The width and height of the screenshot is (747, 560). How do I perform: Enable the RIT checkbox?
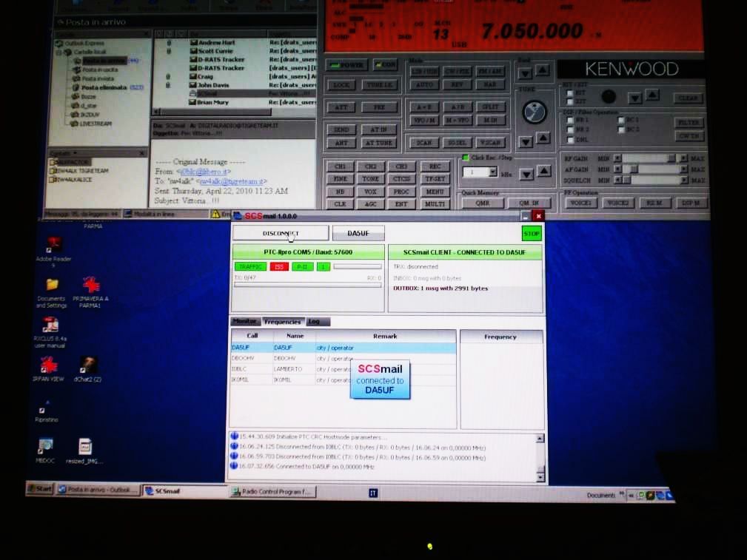[x=570, y=93]
